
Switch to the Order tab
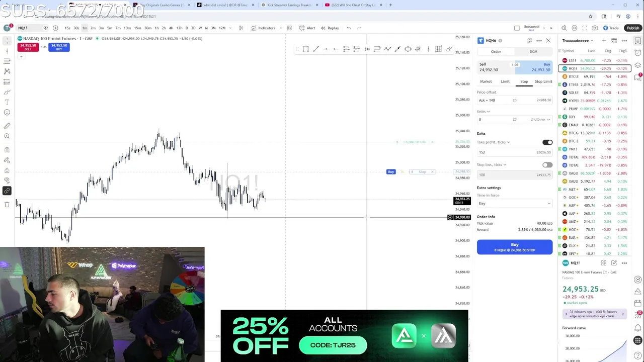pos(496,52)
